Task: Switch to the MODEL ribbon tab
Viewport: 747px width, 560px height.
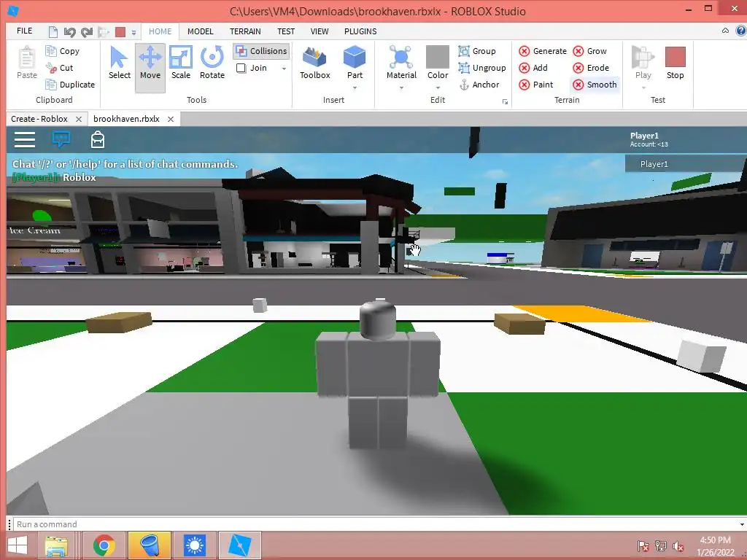Action: point(200,31)
